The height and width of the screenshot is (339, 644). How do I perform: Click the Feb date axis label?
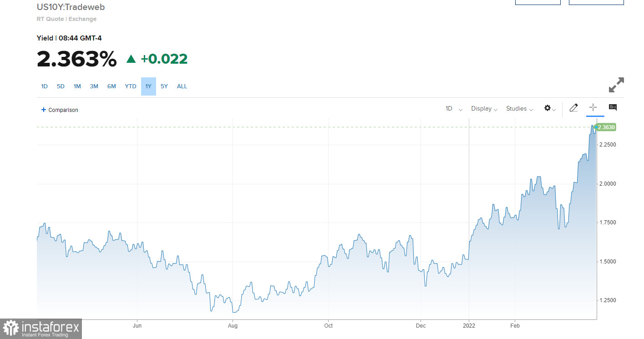pos(515,326)
